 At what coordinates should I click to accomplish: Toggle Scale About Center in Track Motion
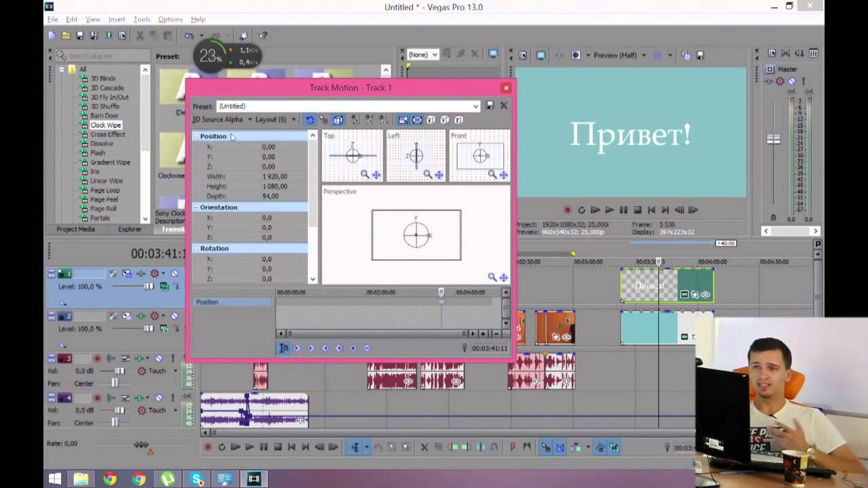(417, 120)
